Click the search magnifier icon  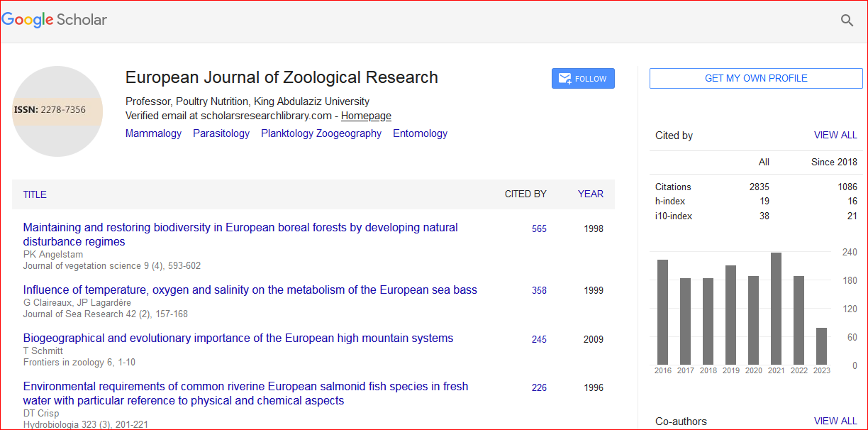tap(847, 21)
